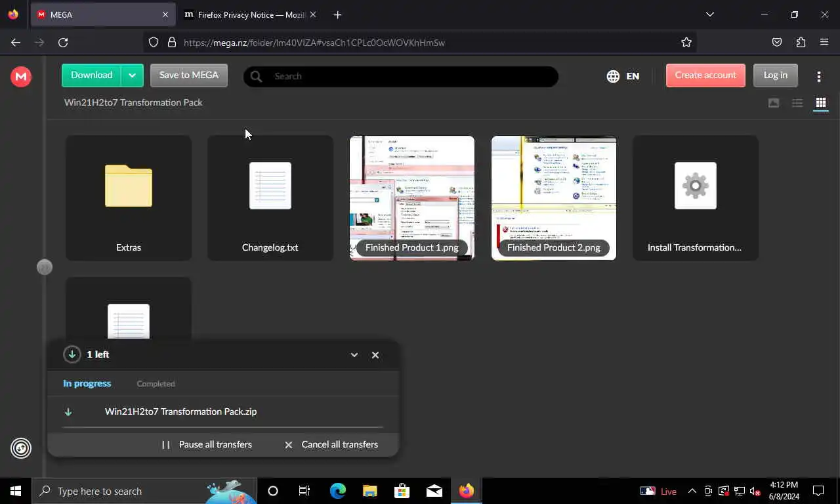Image resolution: width=840 pixels, height=504 pixels.
Task: Close the Firefox Privacy Notice tab
Action: coord(313,14)
